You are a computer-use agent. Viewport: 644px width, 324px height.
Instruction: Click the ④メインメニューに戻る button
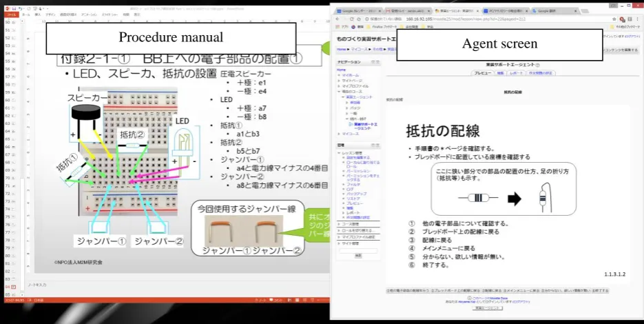point(521,291)
